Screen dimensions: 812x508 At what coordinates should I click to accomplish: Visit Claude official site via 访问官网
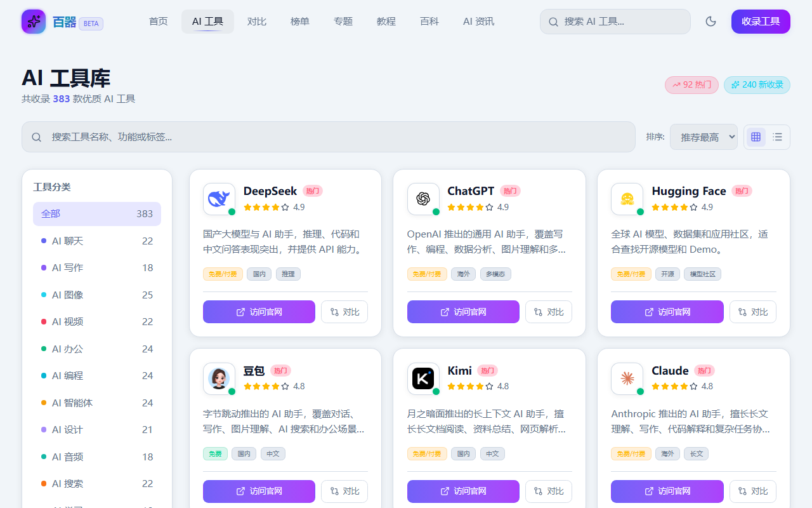(667, 491)
